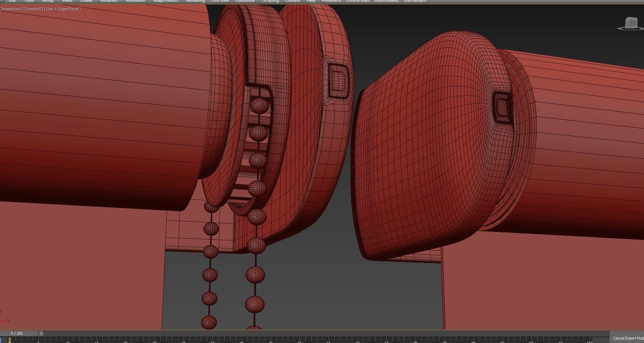Open the Help menu
This screenshot has height=343, width=644.
[x=311, y=1]
